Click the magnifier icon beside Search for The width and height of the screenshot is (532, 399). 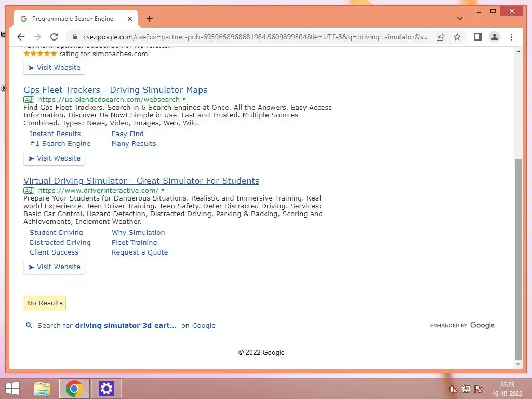[29, 325]
